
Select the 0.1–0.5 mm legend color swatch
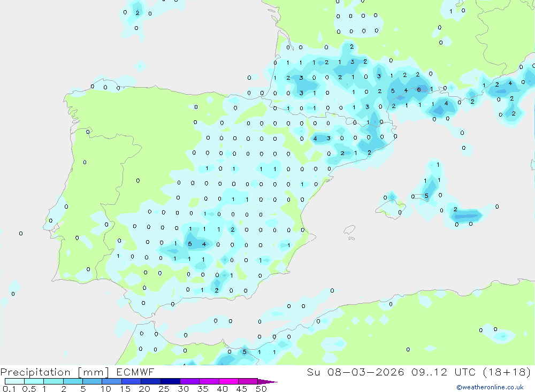click(14, 381)
